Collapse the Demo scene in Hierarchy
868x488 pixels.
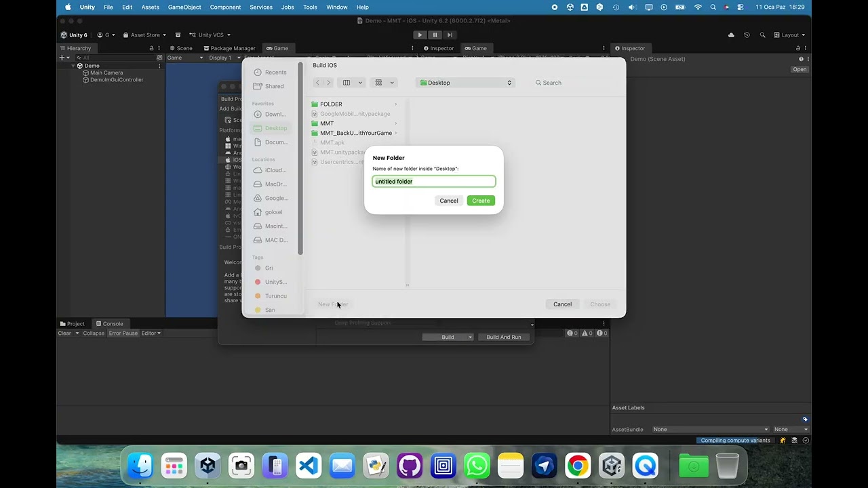click(x=73, y=66)
